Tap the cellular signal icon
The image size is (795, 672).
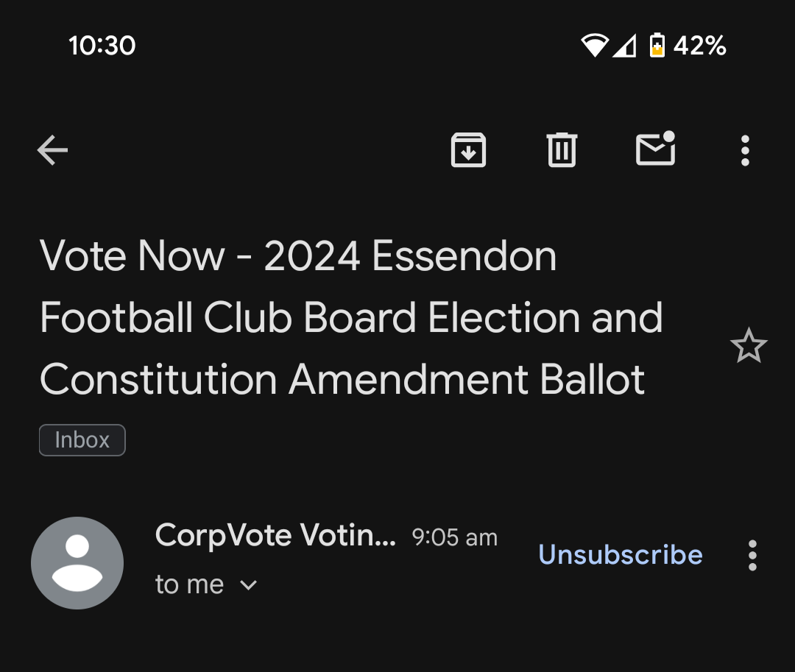pyautogui.click(x=625, y=46)
